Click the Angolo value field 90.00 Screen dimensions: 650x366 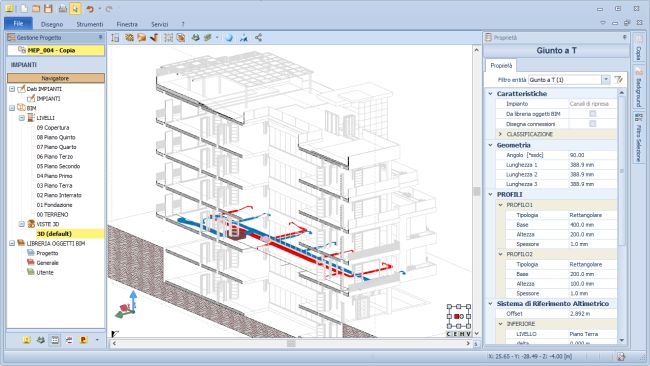[x=592, y=155]
